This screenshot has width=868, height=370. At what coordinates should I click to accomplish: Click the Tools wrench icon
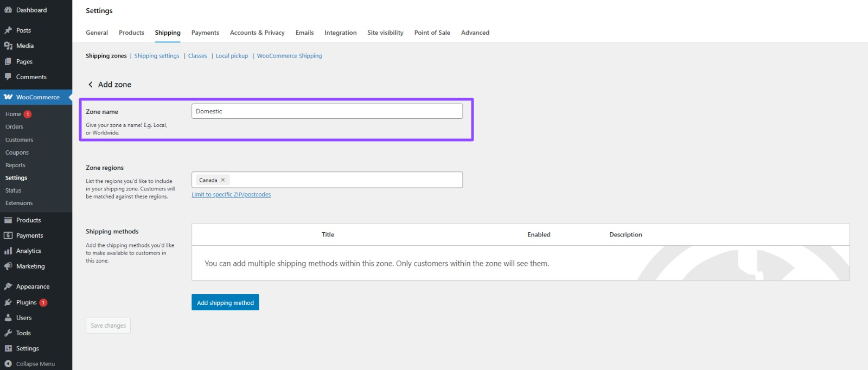point(8,333)
